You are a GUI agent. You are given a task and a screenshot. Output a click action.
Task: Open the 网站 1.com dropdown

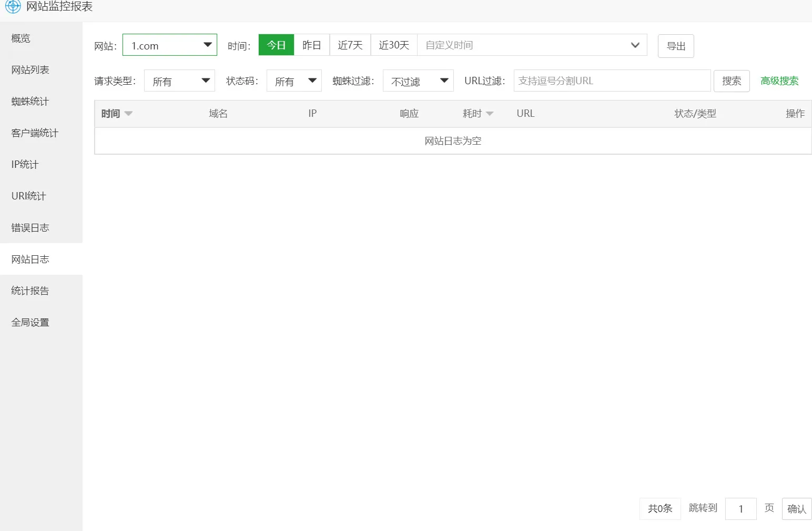click(x=170, y=45)
